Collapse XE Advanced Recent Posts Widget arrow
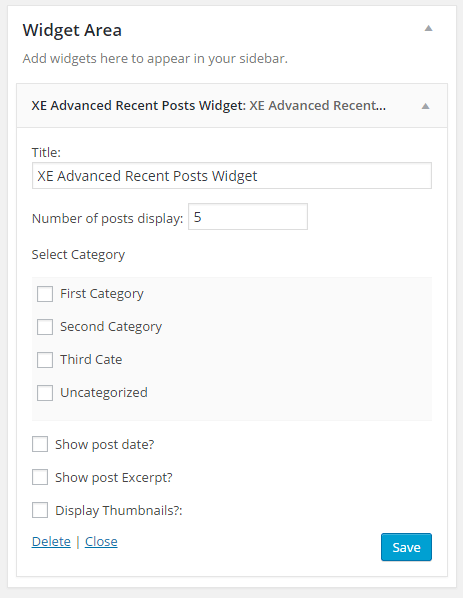The width and height of the screenshot is (463, 598). pos(425,106)
